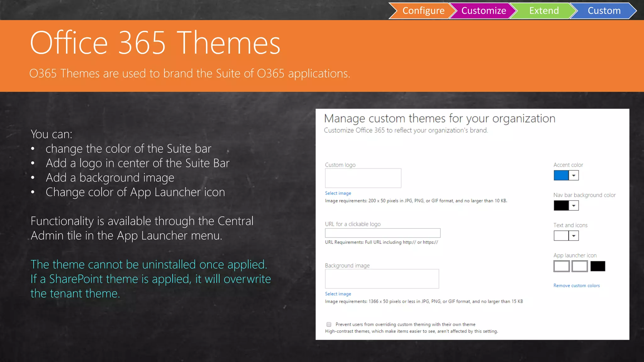The width and height of the screenshot is (644, 362).
Task: Click Select image under Custom logo
Action: tap(338, 193)
